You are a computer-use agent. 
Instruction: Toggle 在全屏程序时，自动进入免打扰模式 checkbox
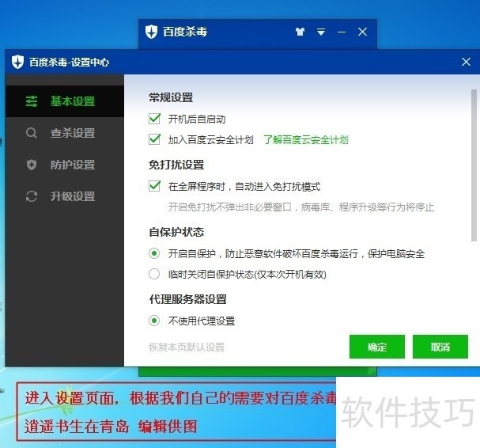click(x=154, y=186)
